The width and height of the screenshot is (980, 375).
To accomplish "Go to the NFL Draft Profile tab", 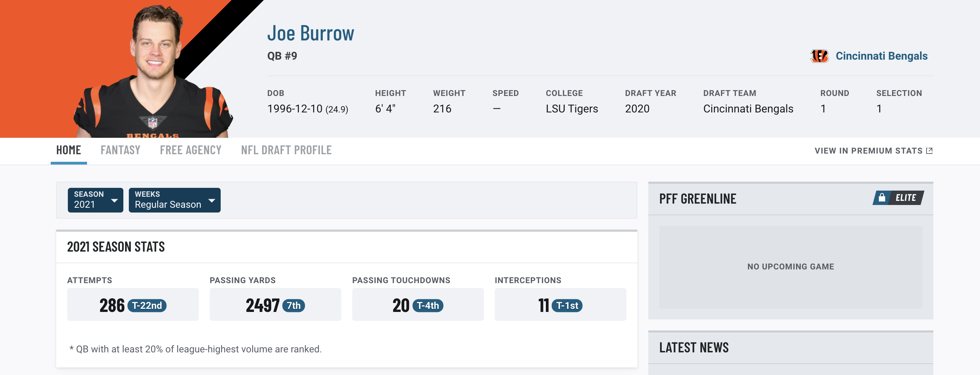I will pos(286,150).
